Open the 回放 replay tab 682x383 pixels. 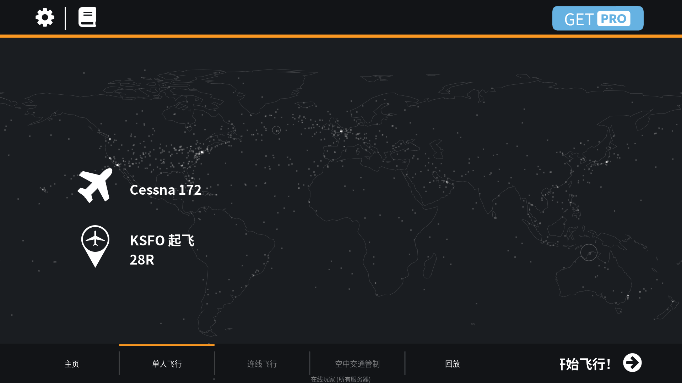click(x=452, y=364)
